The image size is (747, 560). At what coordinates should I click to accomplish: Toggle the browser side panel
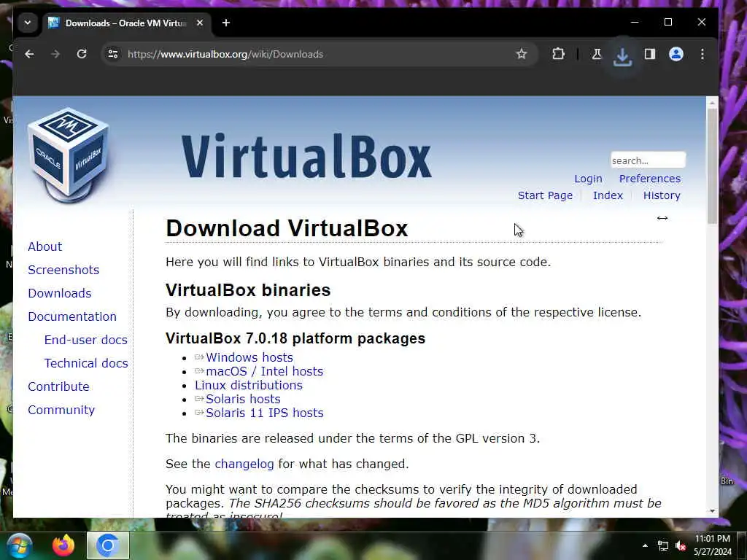(x=650, y=54)
